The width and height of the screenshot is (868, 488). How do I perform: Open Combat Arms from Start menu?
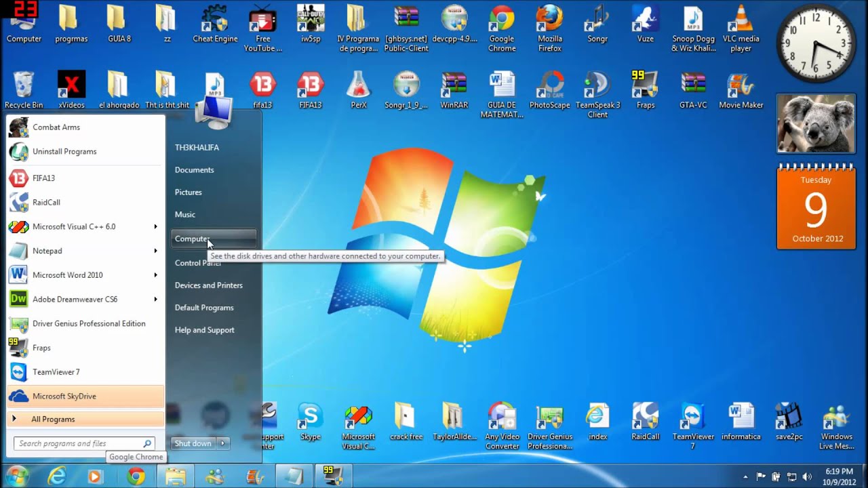click(85, 127)
